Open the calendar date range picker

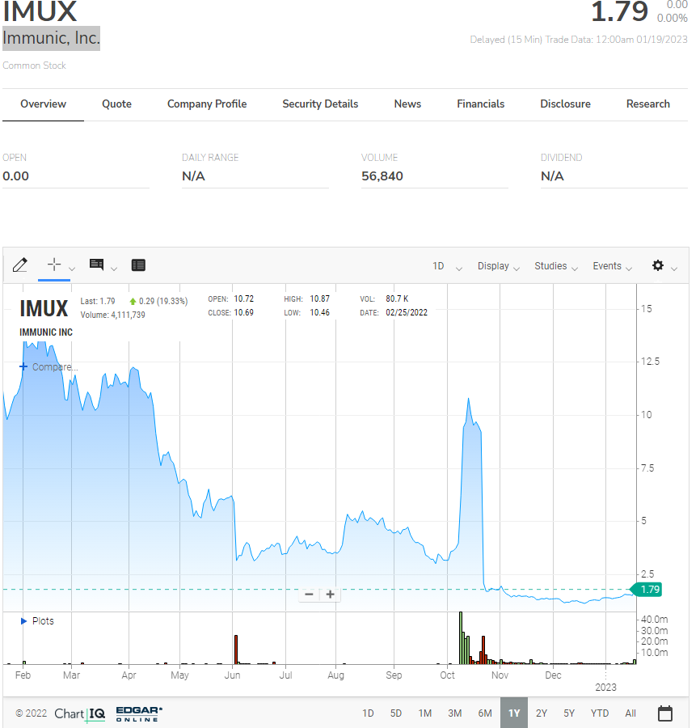pos(665,713)
